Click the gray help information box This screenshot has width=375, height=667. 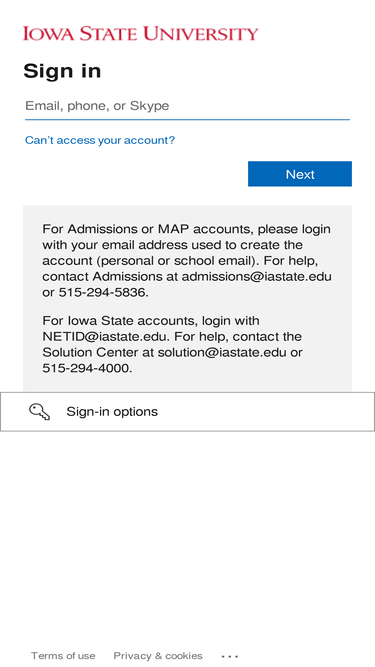188,299
